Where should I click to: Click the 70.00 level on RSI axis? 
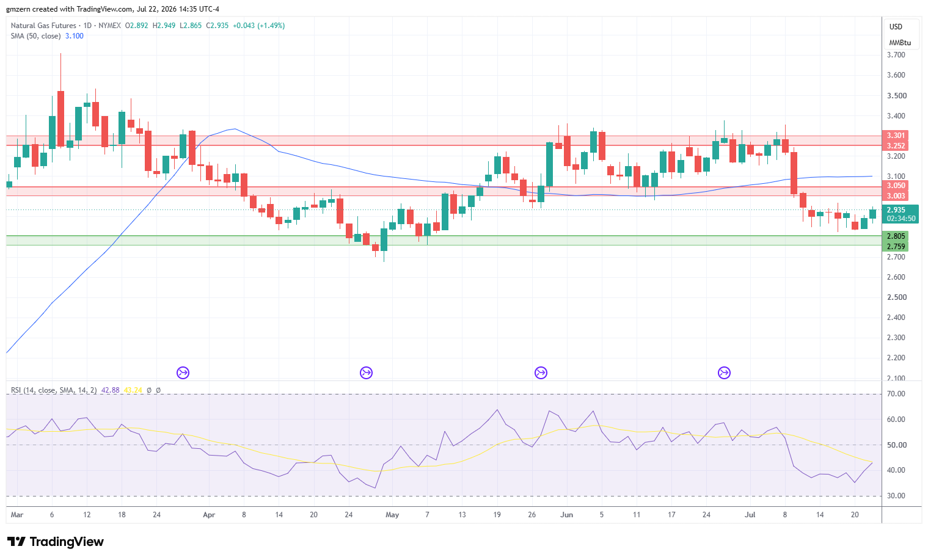click(x=896, y=395)
